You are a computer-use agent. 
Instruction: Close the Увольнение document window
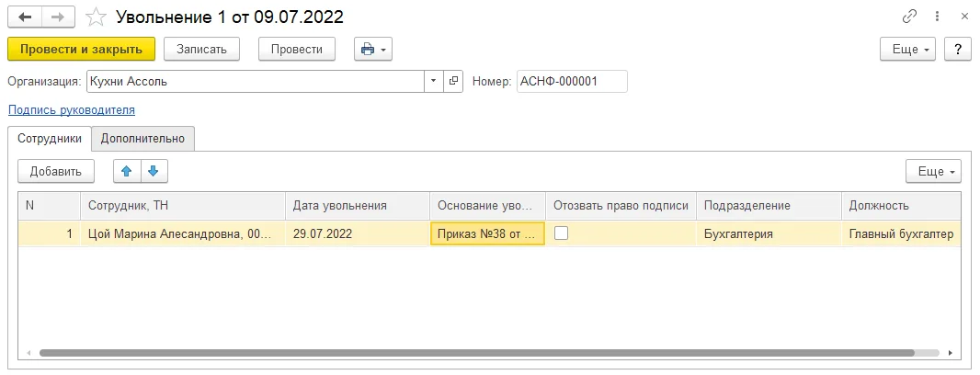click(964, 17)
